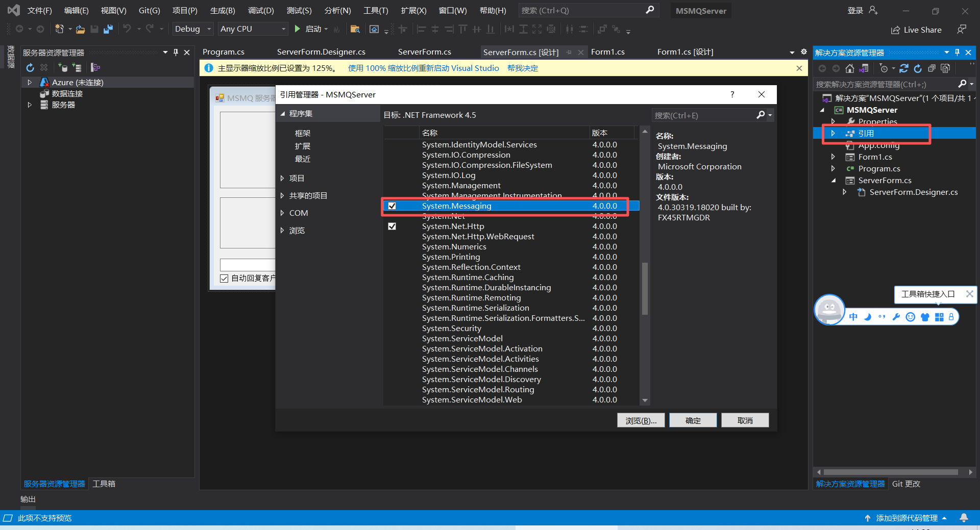The image size is (980, 530).
Task: Click the Find in Files folder icon
Action: click(355, 29)
